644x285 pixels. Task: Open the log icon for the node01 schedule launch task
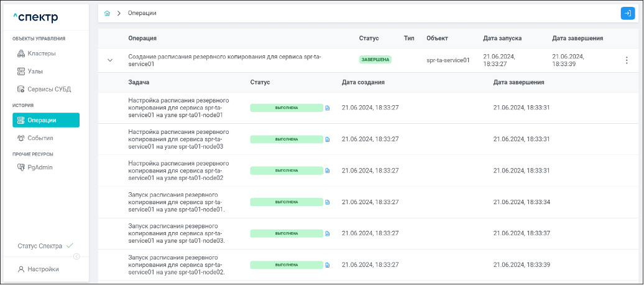coord(328,202)
